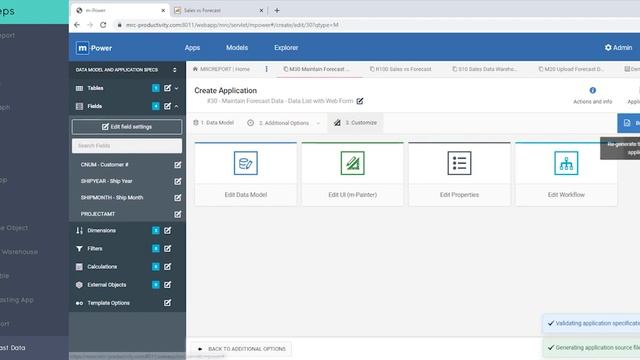640x360 pixels.
Task: Open the Dimensions section
Action: pos(101,230)
